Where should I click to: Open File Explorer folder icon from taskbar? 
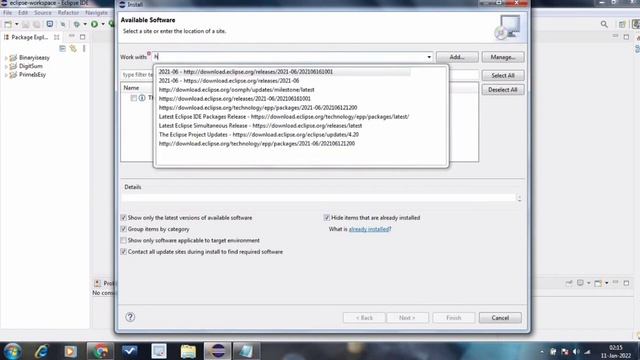[188, 351]
